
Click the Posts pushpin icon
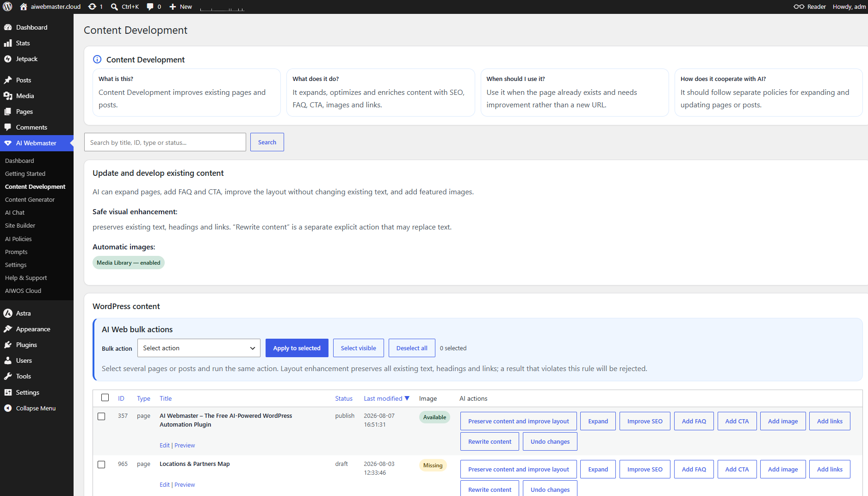8,80
